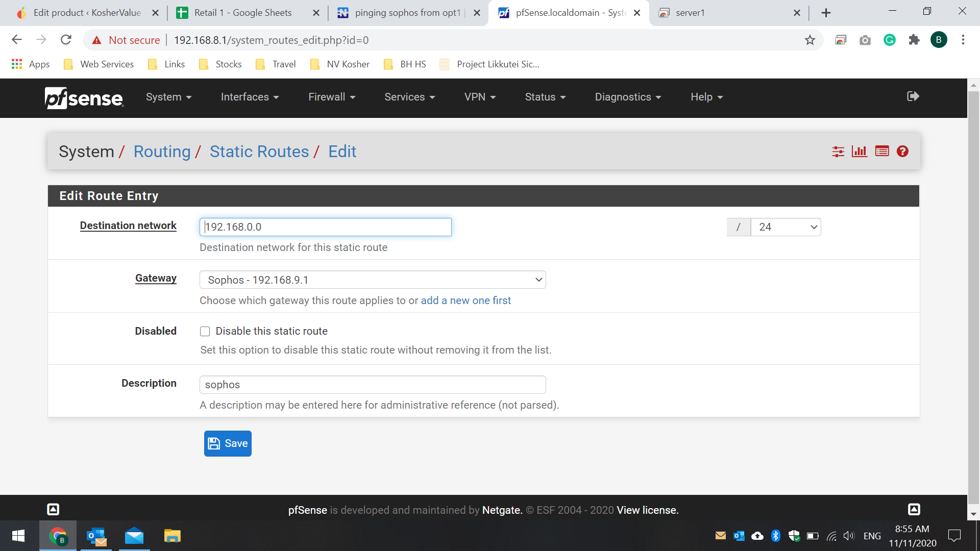Open the Apps grid shortcut
Viewport: 980px width, 551px height.
[x=31, y=64]
